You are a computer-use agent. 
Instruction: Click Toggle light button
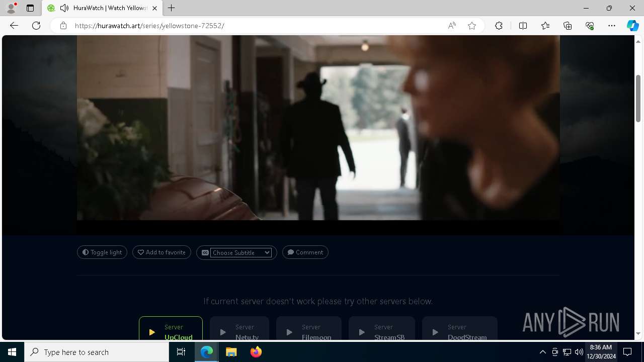point(102,252)
